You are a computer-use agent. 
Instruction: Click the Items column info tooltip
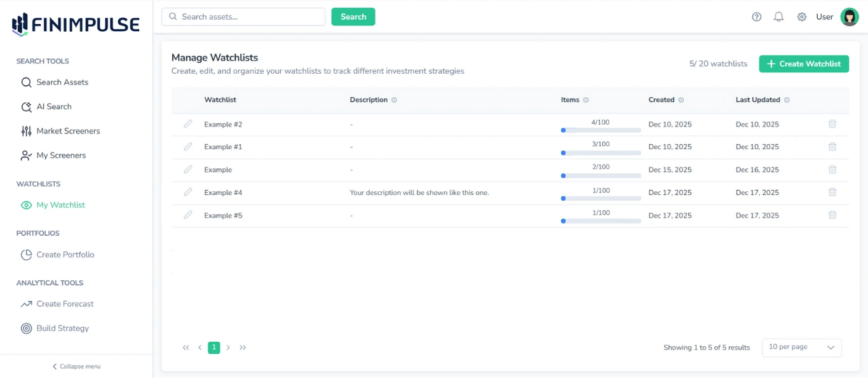click(586, 100)
